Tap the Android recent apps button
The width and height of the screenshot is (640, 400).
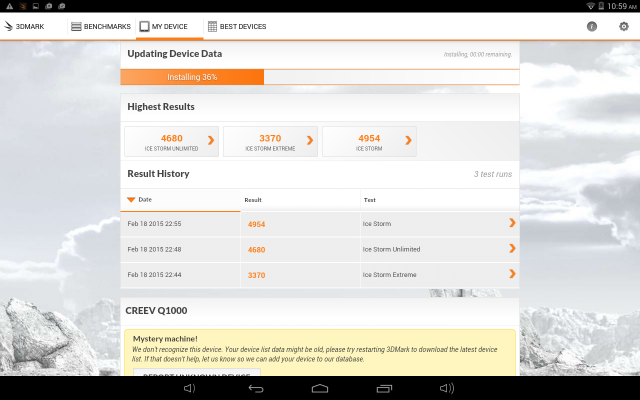tap(384, 388)
